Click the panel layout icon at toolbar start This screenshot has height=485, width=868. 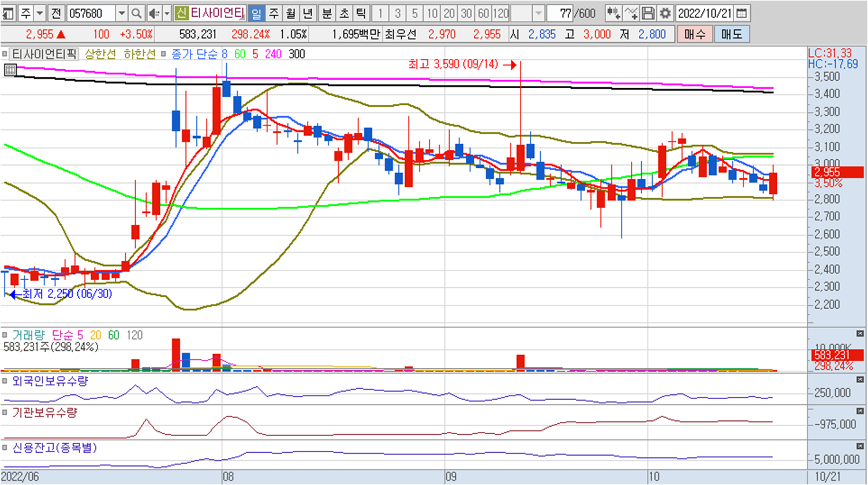tap(8, 13)
